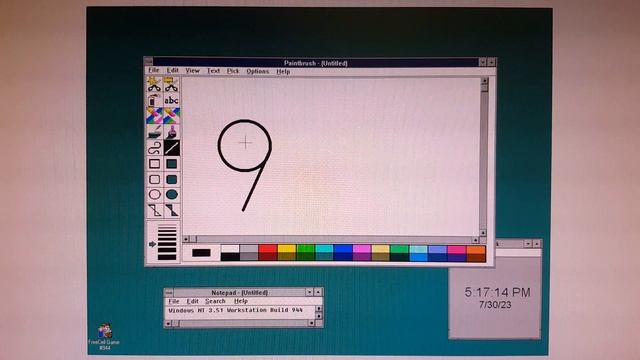Click Paintbrush vertical scrollbar up arrow
640x360 pixels.
coord(484,81)
